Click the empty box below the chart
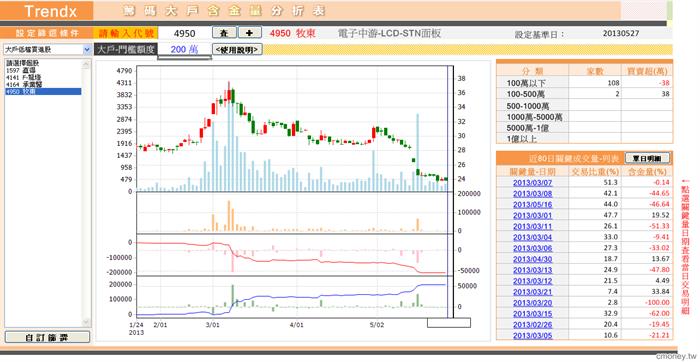This screenshot has height=362, width=700. click(449, 322)
